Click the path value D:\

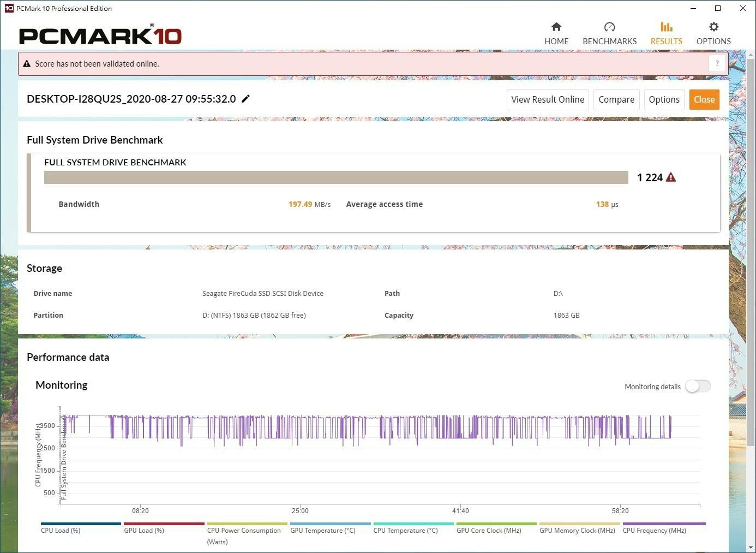pyautogui.click(x=558, y=294)
